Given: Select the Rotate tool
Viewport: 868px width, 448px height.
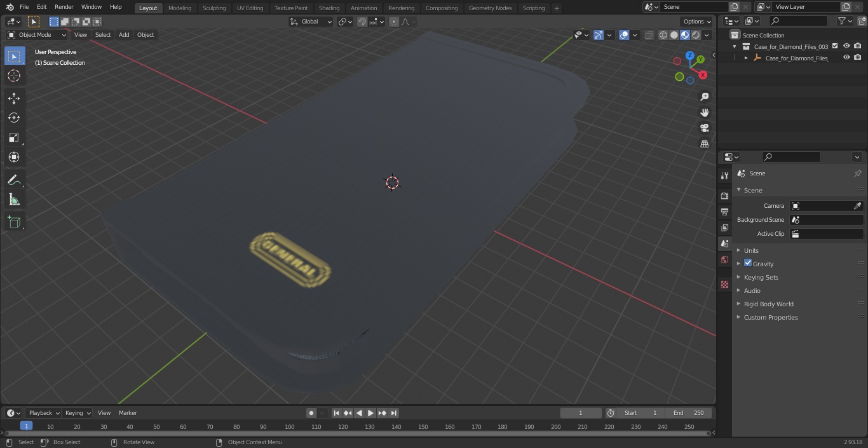Looking at the screenshot, I should point(15,118).
